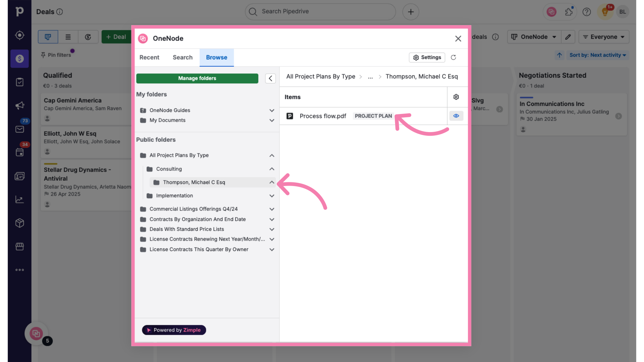Toggle sort direction arrow
Screen dimensions: 644x362
559,55
